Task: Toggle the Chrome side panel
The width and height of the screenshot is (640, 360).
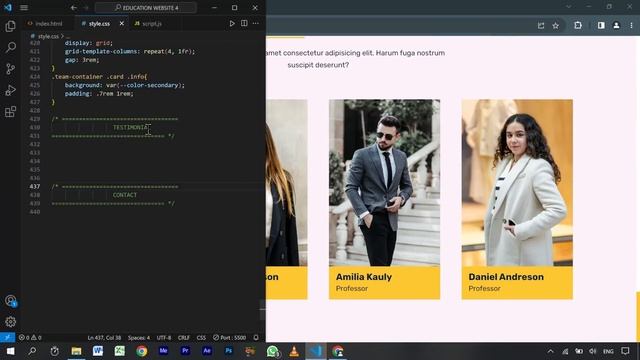Action: (601, 25)
